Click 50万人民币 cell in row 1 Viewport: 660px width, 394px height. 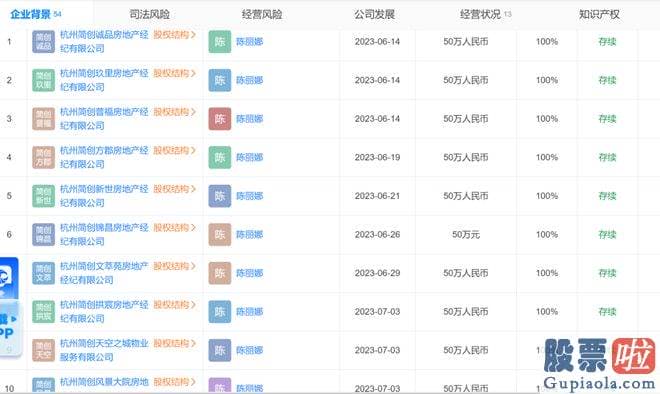pos(466,42)
